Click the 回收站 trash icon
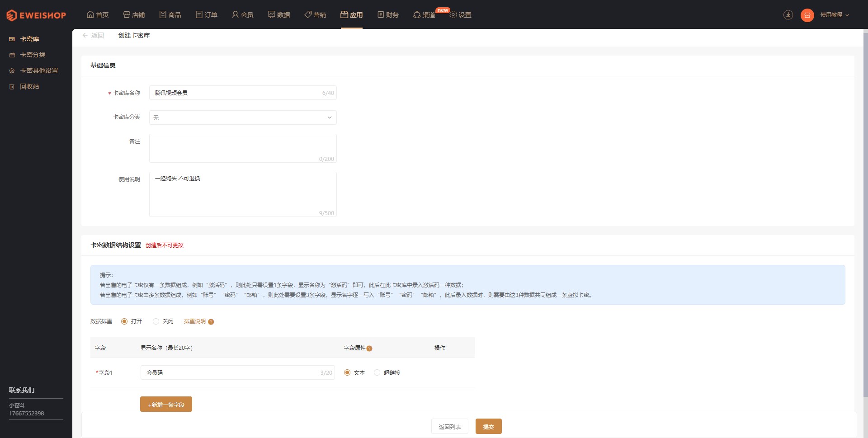Viewport: 868px width, 438px height. (12, 87)
